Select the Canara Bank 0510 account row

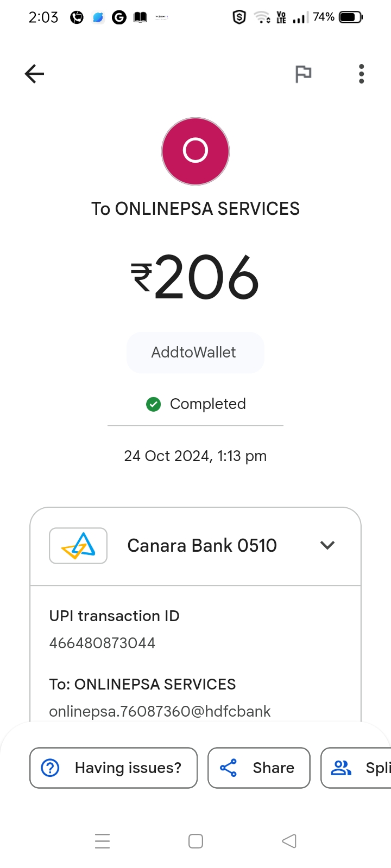tap(202, 546)
